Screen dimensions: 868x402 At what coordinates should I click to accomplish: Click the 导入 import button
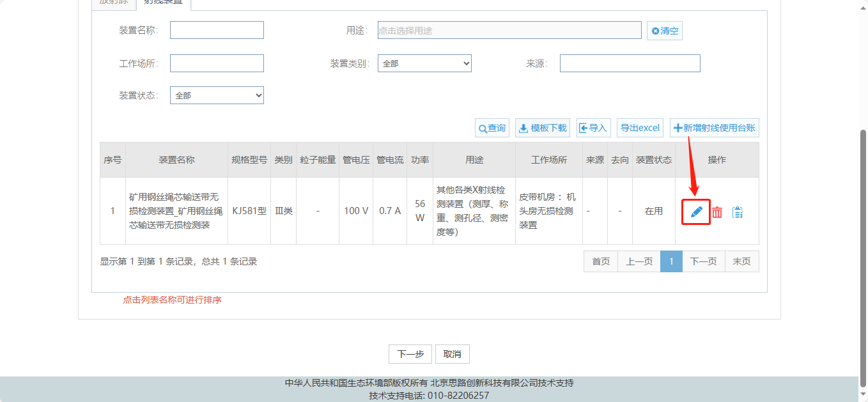click(593, 128)
